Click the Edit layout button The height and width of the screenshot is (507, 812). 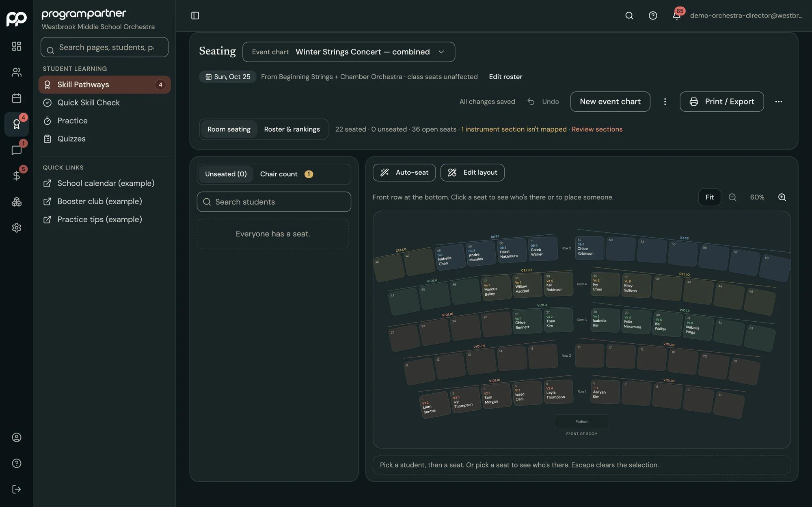click(473, 173)
